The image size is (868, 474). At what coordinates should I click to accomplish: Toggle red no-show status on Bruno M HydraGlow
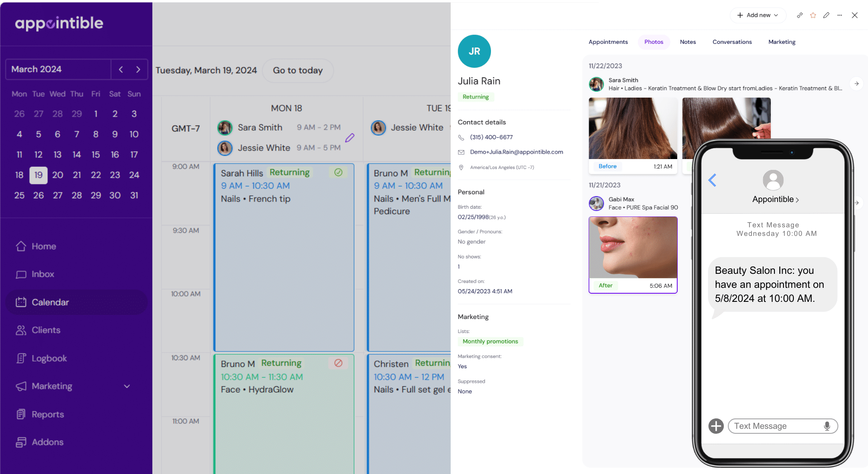(338, 363)
